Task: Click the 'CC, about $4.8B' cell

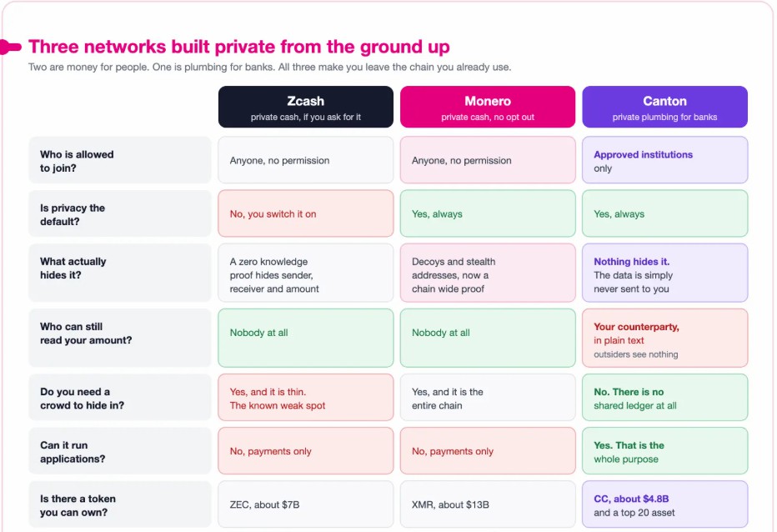Action: click(x=664, y=504)
